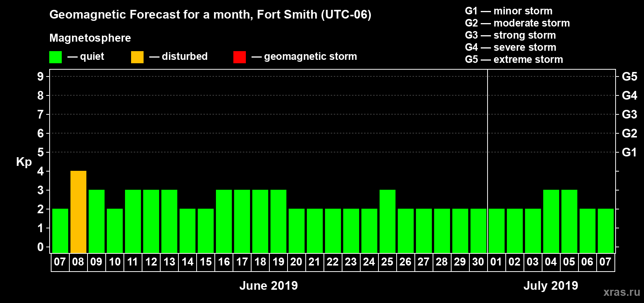The height and width of the screenshot is (303, 644).
Task: Click the bar for July 07
Action: tap(606, 231)
